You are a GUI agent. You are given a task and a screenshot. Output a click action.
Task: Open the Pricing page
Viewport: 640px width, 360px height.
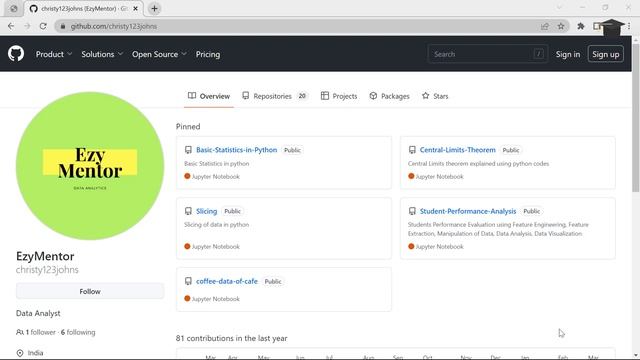(x=208, y=54)
